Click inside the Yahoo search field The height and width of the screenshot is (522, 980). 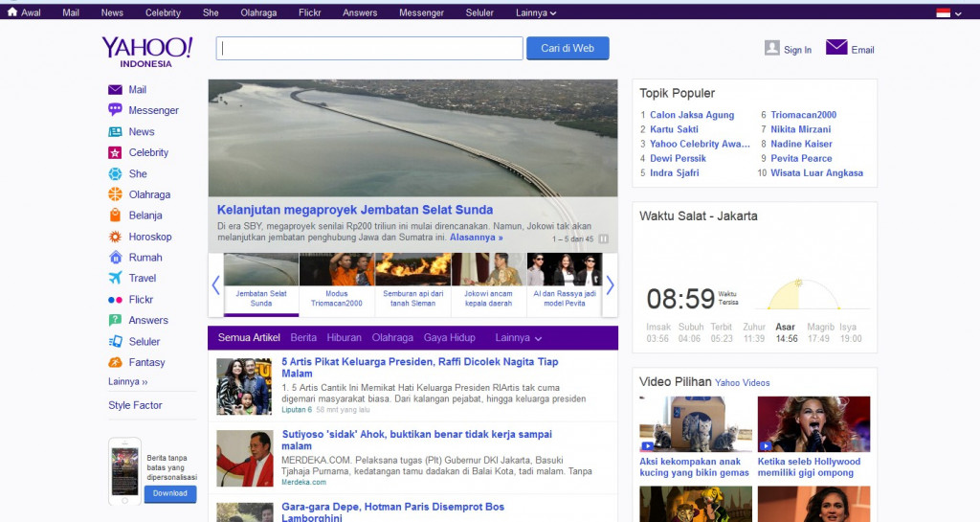point(369,49)
